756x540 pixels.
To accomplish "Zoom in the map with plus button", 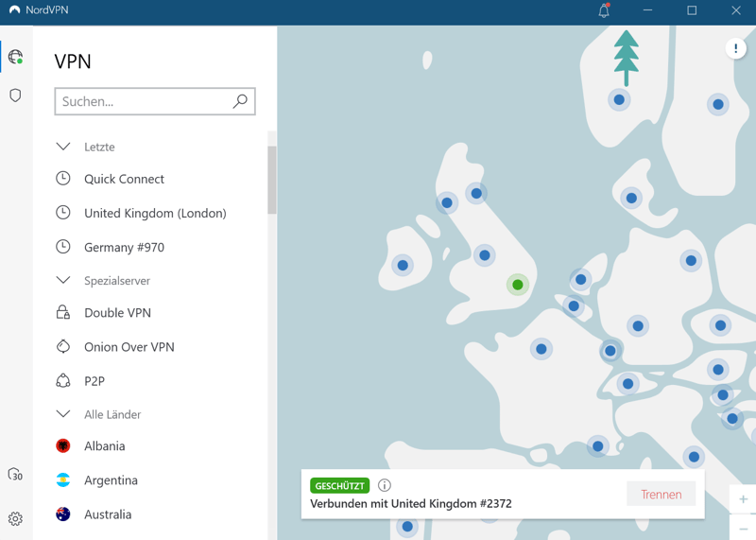I will (x=743, y=498).
